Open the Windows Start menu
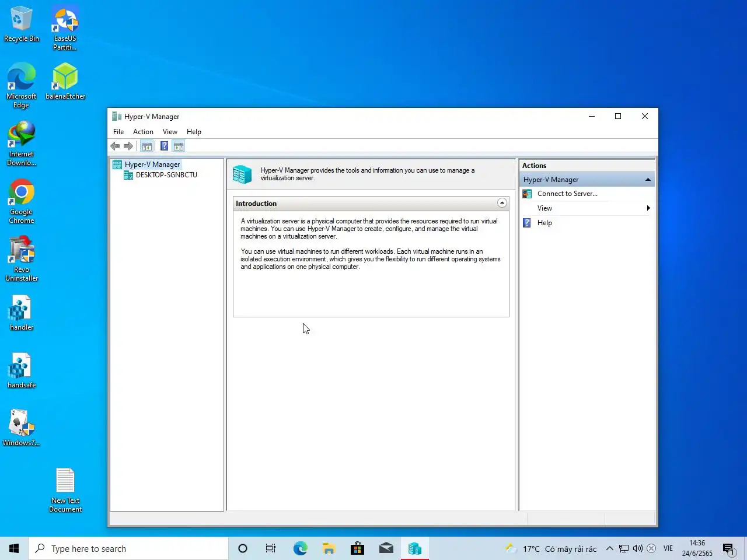 (x=14, y=548)
